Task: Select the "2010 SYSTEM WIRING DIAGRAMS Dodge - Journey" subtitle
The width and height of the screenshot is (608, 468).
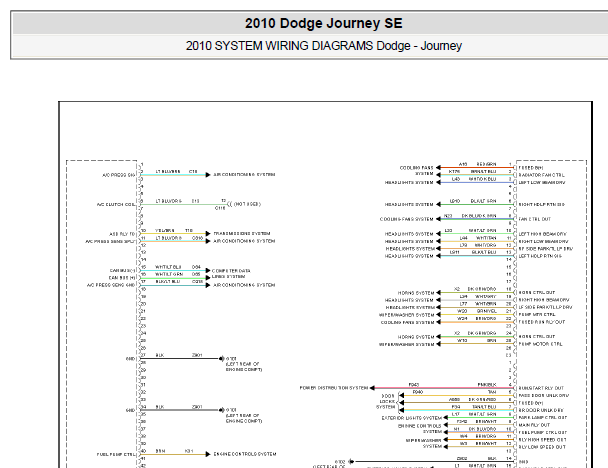Action: 323,46
